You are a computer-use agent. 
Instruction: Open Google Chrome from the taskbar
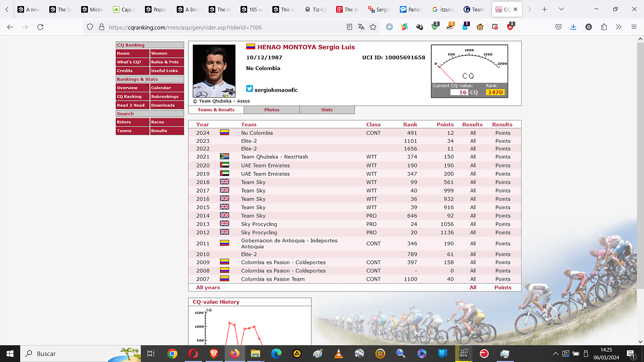pos(172,353)
